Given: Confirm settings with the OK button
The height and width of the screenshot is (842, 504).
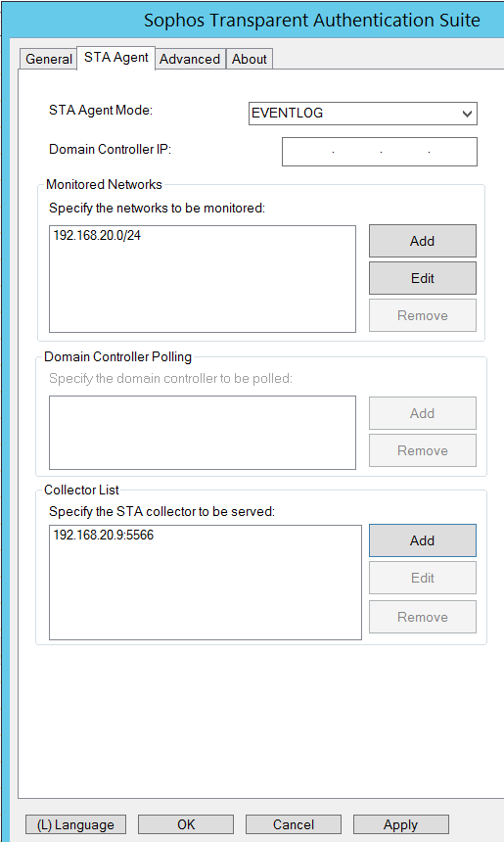Looking at the screenshot, I should (186, 824).
